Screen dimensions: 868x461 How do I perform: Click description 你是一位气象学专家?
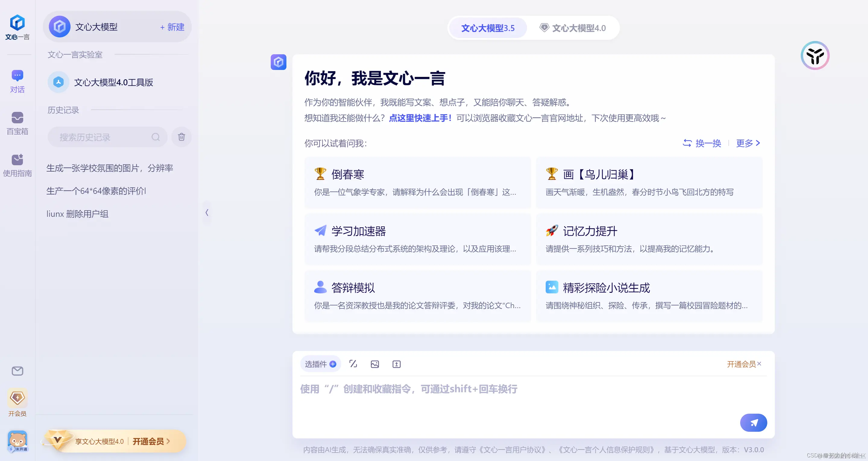[415, 192]
